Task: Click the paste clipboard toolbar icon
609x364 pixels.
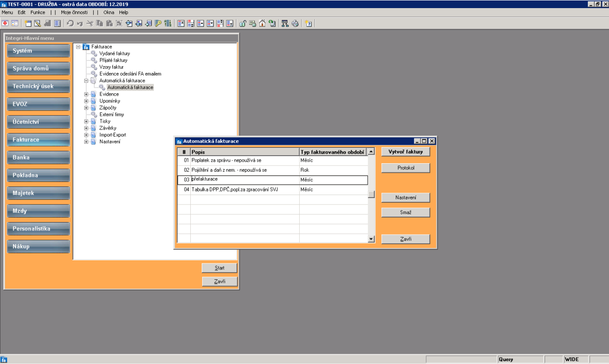Action: [x=109, y=23]
